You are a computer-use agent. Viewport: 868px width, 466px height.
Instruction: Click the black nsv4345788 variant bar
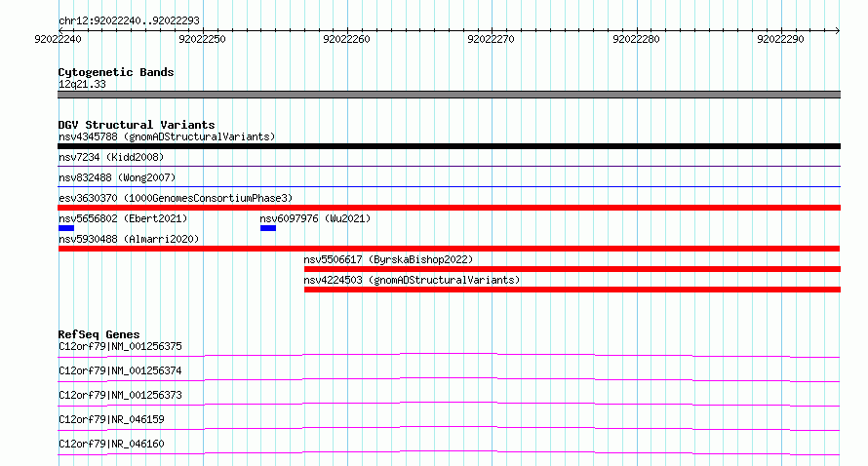449,146
